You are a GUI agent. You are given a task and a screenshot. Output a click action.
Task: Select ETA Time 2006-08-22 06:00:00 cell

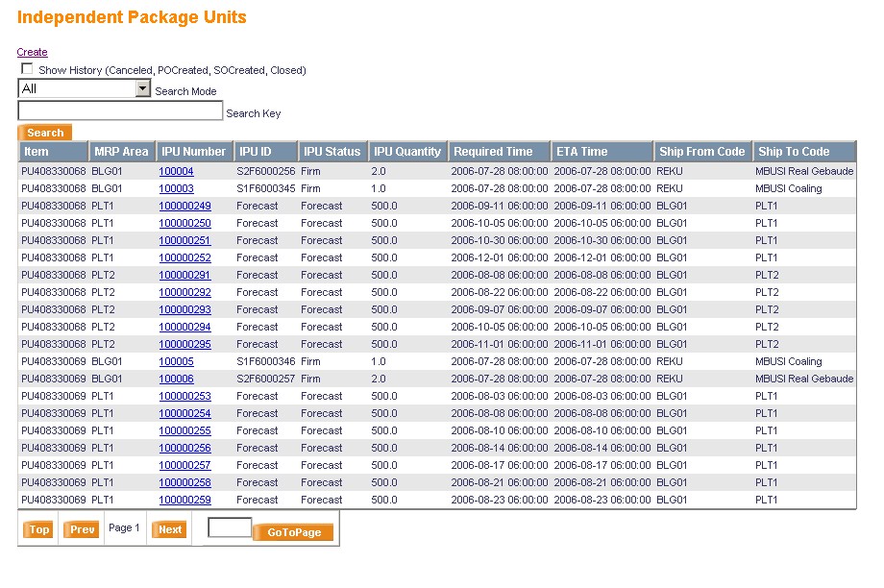pos(602,293)
